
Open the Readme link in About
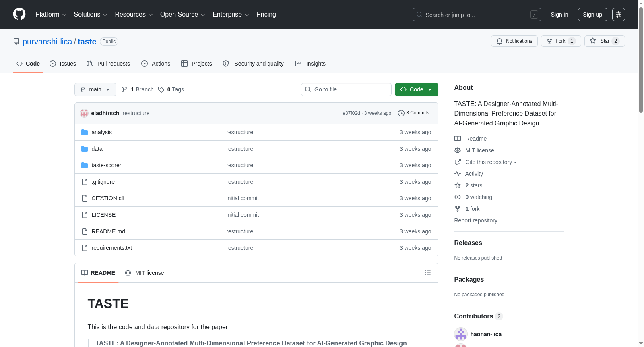click(471, 139)
